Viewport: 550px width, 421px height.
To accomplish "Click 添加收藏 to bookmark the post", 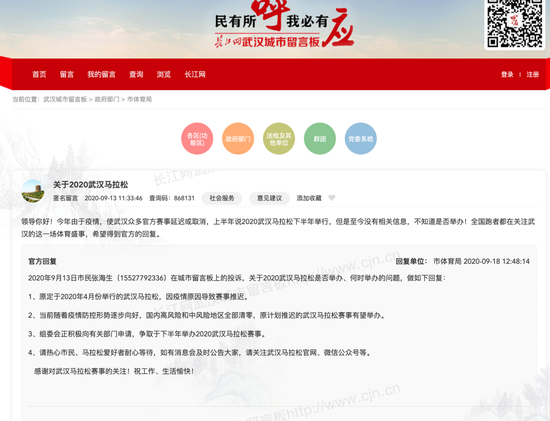I will tap(309, 198).
